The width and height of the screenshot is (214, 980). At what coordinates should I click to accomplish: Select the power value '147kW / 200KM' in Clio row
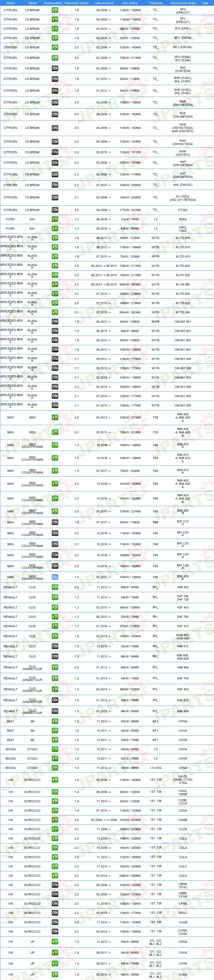130,636
